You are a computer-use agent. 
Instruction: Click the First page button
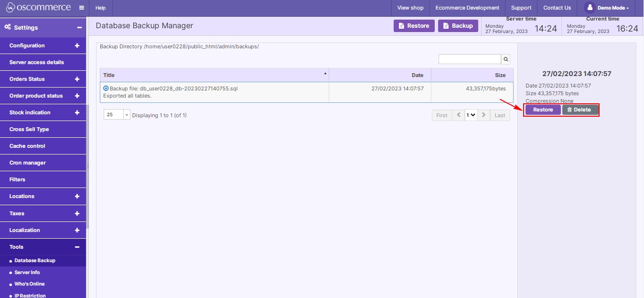click(442, 115)
